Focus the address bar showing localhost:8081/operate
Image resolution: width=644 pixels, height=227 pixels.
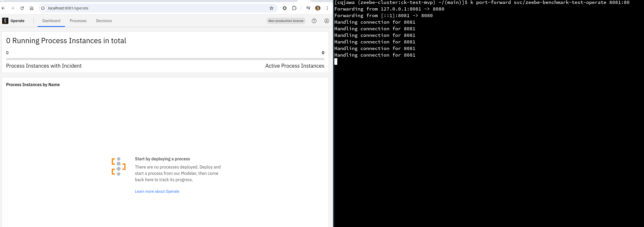point(158,8)
